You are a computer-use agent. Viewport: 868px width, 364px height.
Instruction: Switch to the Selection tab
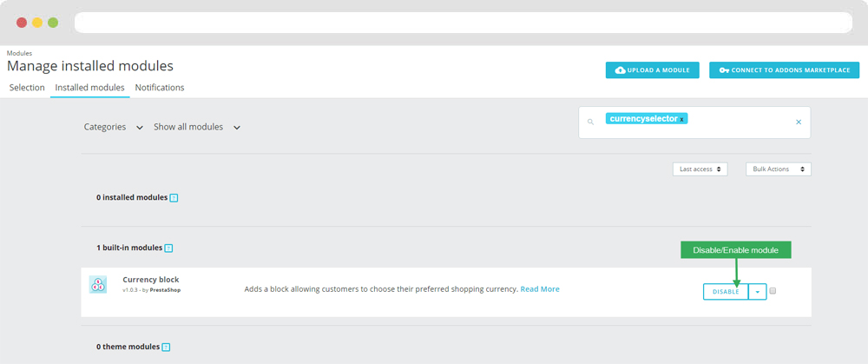[27, 88]
